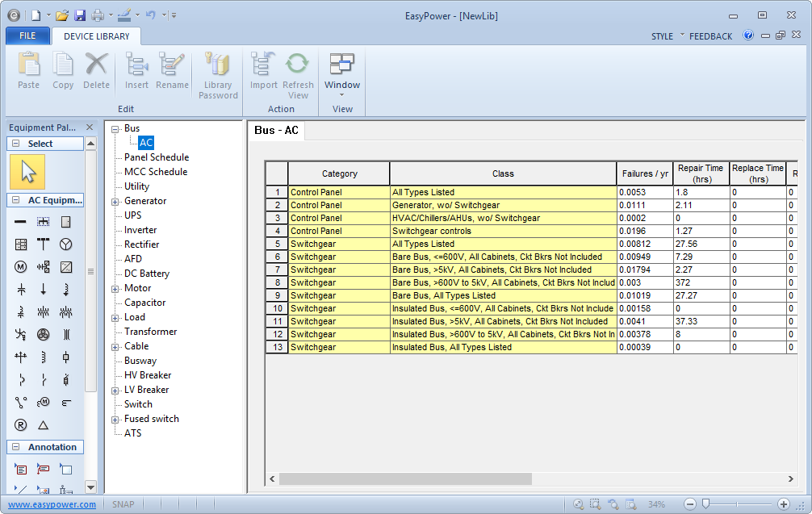812x514 pixels.
Task: Open the www.easypower.com link
Action: tap(52, 504)
